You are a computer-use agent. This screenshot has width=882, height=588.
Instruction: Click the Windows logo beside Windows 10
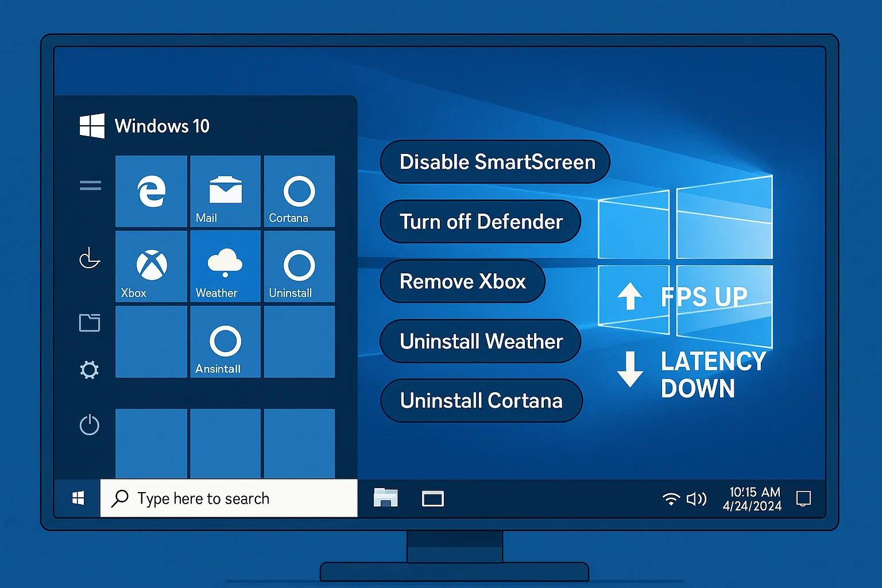pos(92,126)
